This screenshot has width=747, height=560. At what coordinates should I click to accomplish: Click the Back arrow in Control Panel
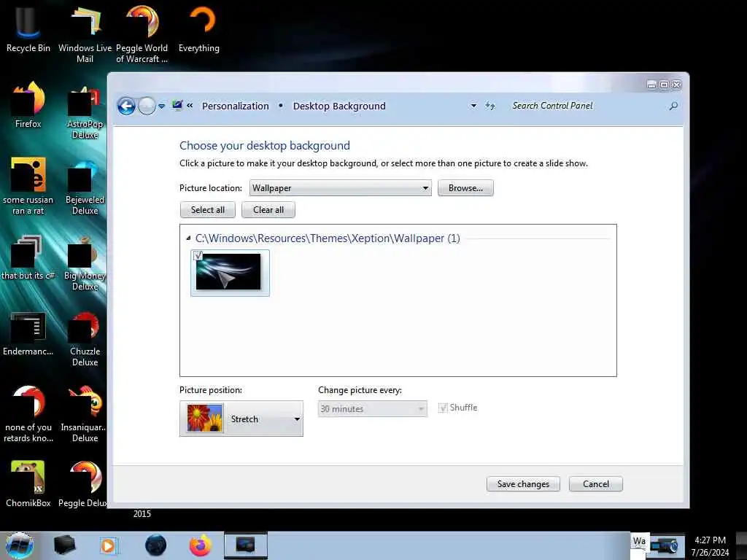(x=126, y=106)
